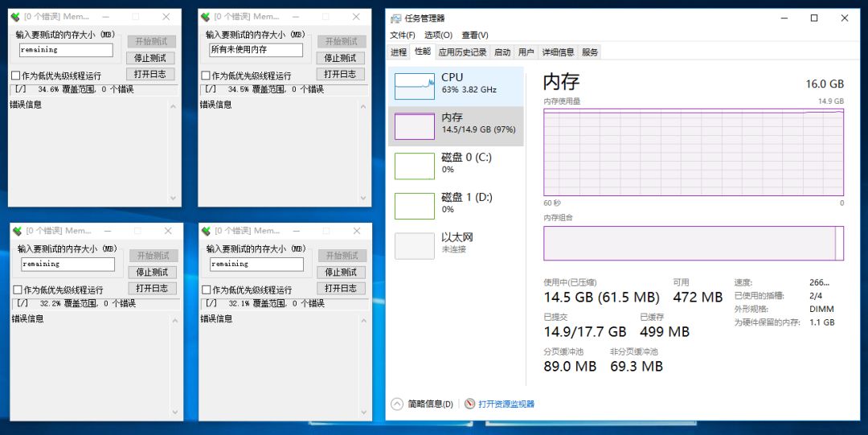Switch to the 用户 tab

click(526, 52)
